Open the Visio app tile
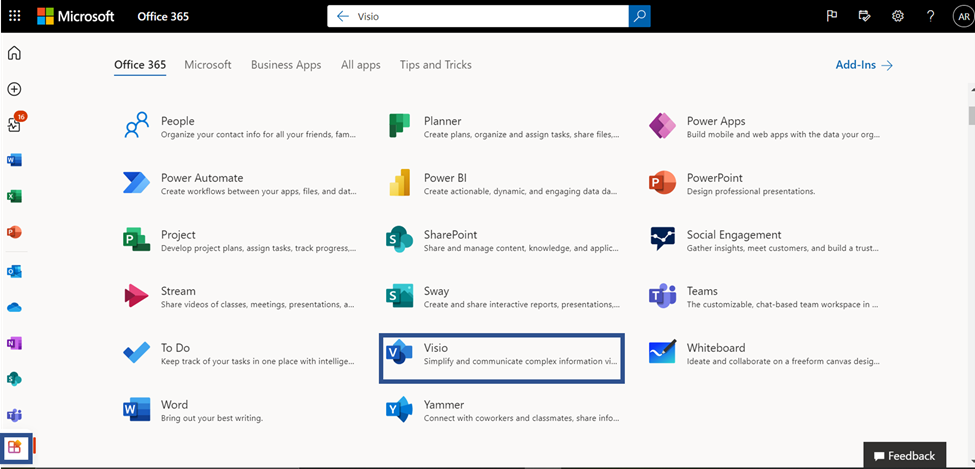975x469 pixels. pyautogui.click(x=502, y=358)
